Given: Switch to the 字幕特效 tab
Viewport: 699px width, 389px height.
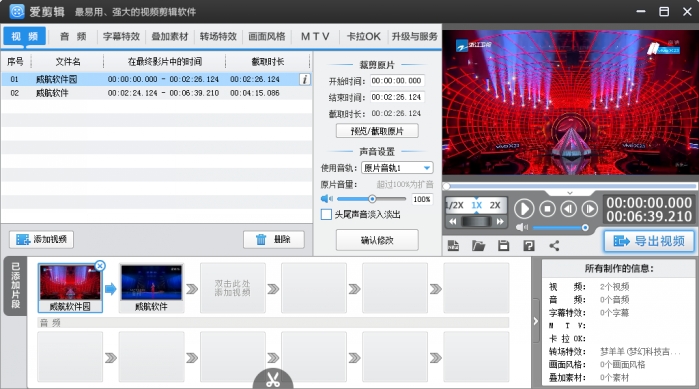Looking at the screenshot, I should pyautogui.click(x=121, y=37).
